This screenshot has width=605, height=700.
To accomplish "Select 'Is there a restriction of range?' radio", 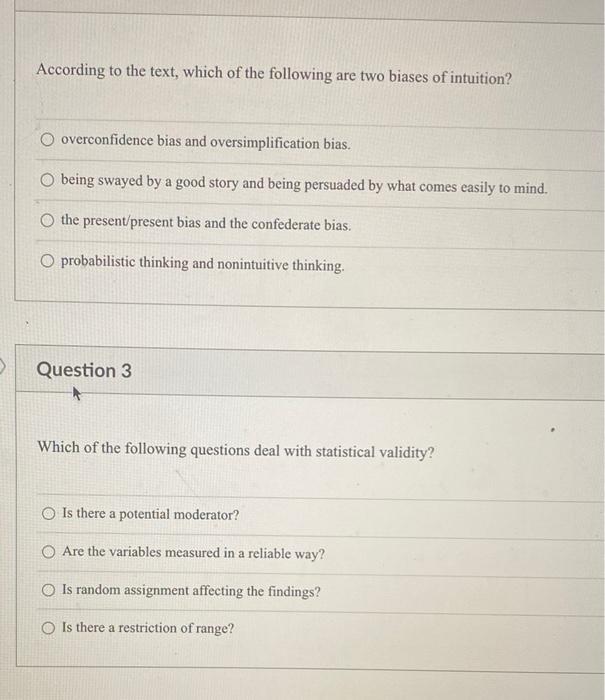I will 49,628.
